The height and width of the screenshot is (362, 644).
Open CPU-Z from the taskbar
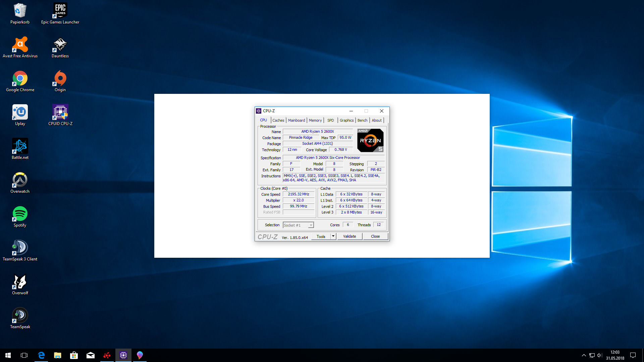pyautogui.click(x=123, y=355)
